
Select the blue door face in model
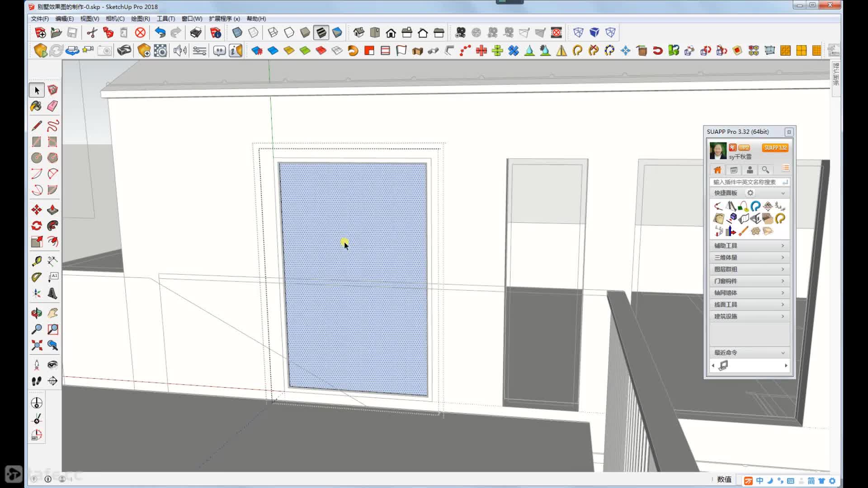[354, 279]
